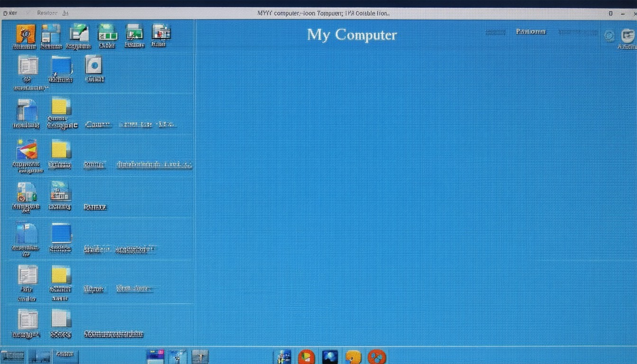Launch the orange circular app in the taskbar
637x364 pixels.
coord(307,356)
